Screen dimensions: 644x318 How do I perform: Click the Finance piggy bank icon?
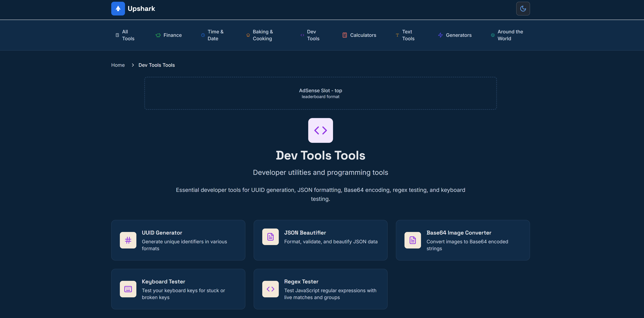pyautogui.click(x=158, y=35)
